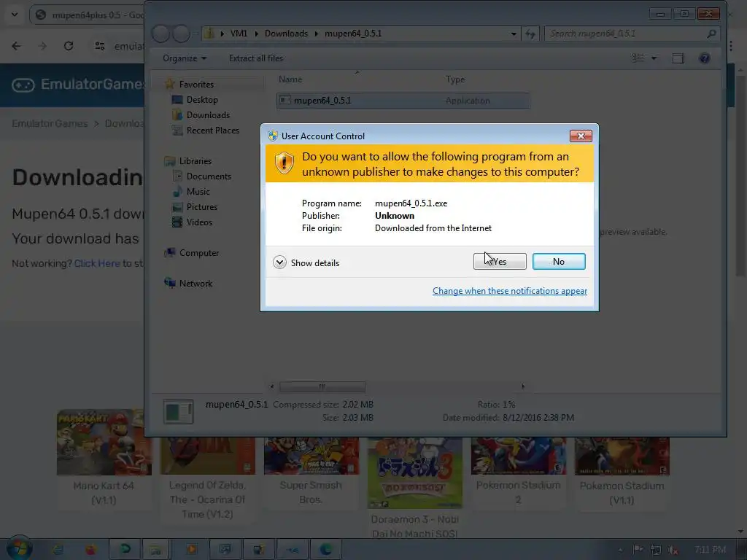Sort by the Name column header
Image resolution: width=747 pixels, height=560 pixels.
[x=290, y=79]
